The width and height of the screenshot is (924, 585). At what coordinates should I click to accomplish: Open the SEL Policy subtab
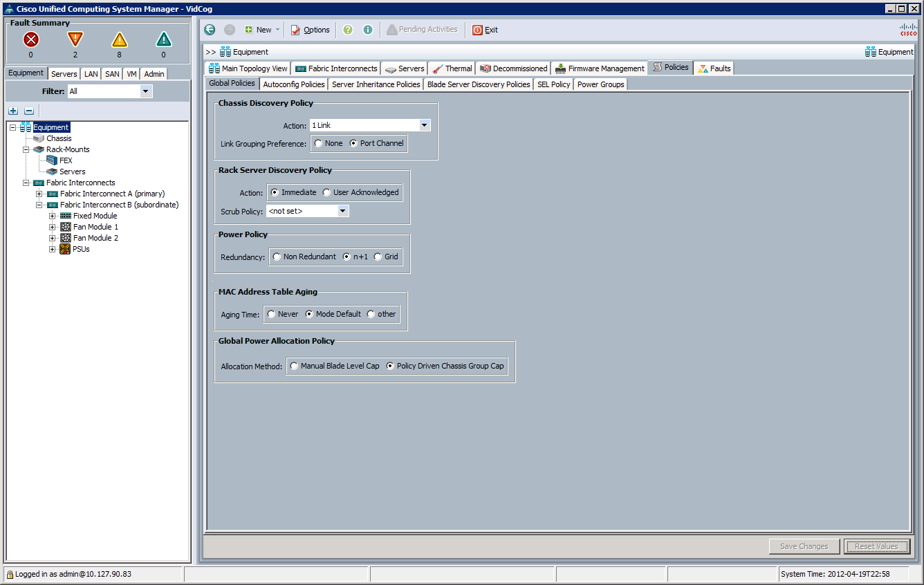click(554, 84)
